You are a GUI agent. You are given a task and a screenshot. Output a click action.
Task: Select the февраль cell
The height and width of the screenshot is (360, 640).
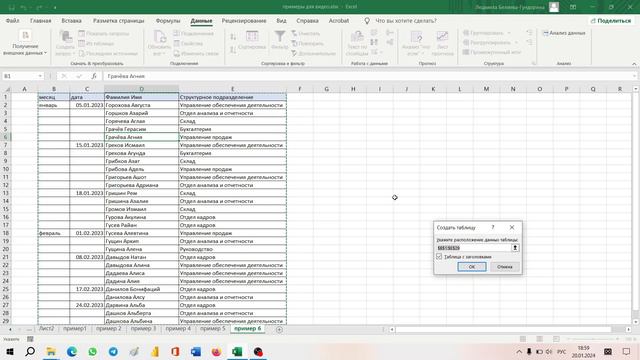[x=53, y=233]
